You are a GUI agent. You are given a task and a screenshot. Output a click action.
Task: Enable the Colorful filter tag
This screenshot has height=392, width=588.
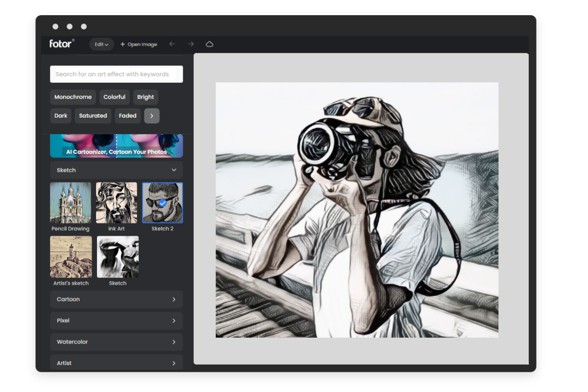(114, 97)
